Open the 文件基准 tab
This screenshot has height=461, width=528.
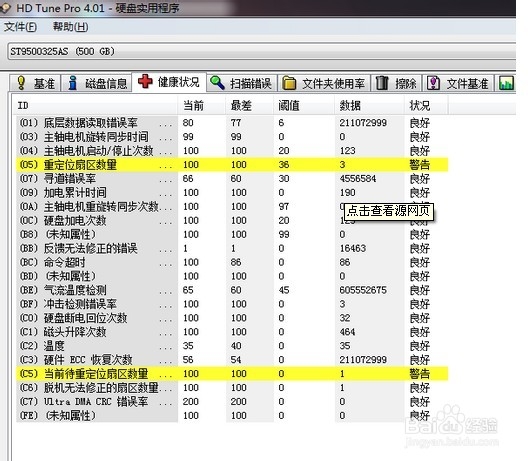tap(458, 83)
